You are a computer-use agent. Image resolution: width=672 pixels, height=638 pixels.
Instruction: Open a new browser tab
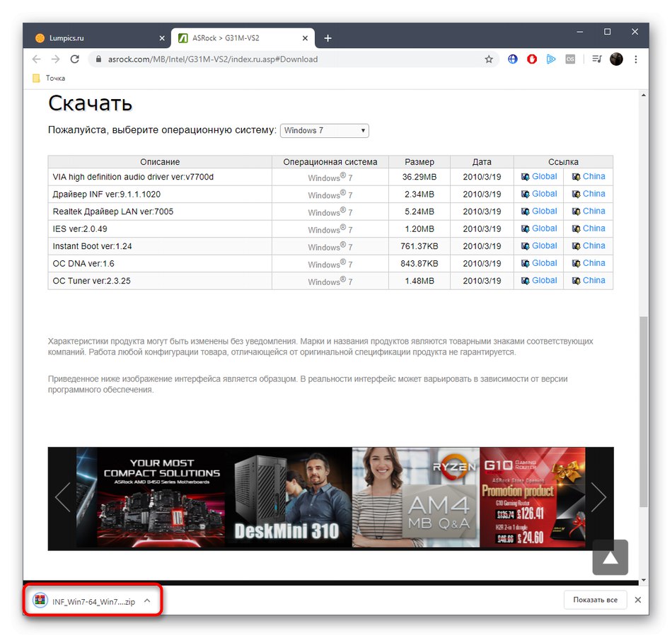(328, 38)
